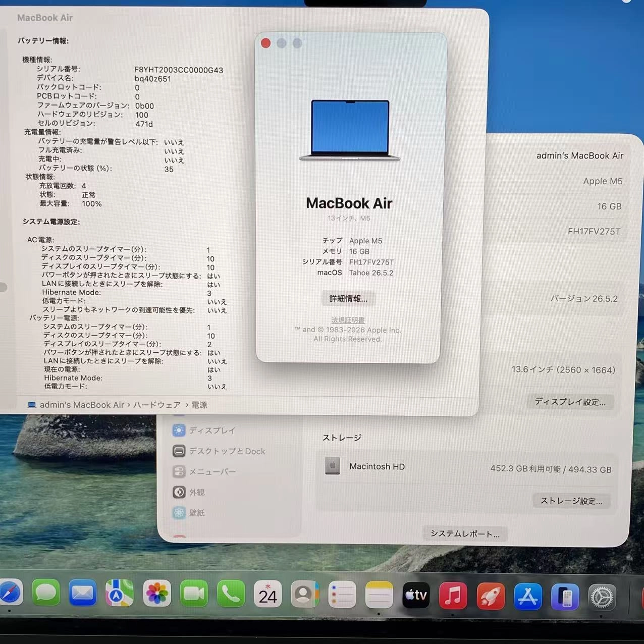Click ファームウェアのバージョン 0b00 row
The image size is (644, 644).
(x=95, y=105)
